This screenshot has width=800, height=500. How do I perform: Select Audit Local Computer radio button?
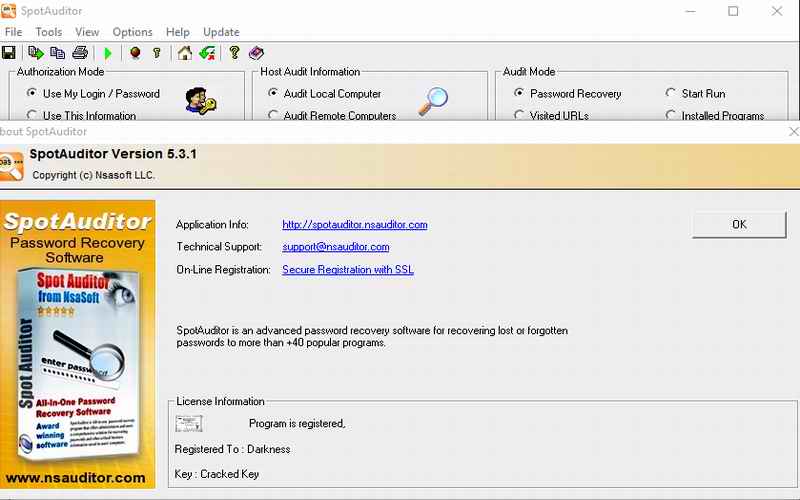pyautogui.click(x=274, y=94)
